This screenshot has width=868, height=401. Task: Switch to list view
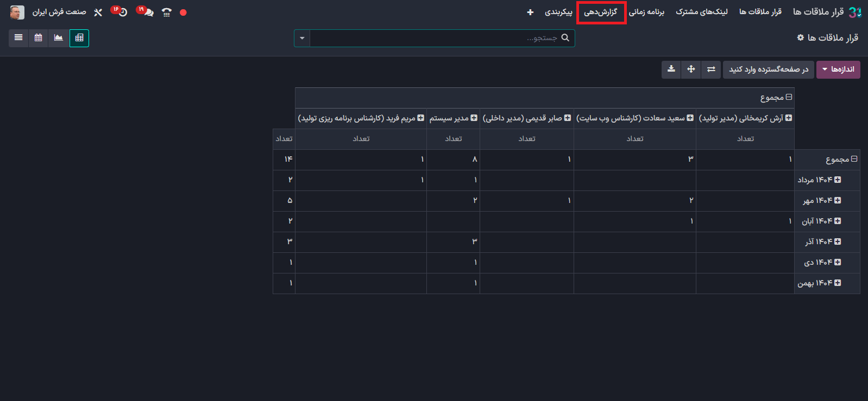tap(18, 38)
